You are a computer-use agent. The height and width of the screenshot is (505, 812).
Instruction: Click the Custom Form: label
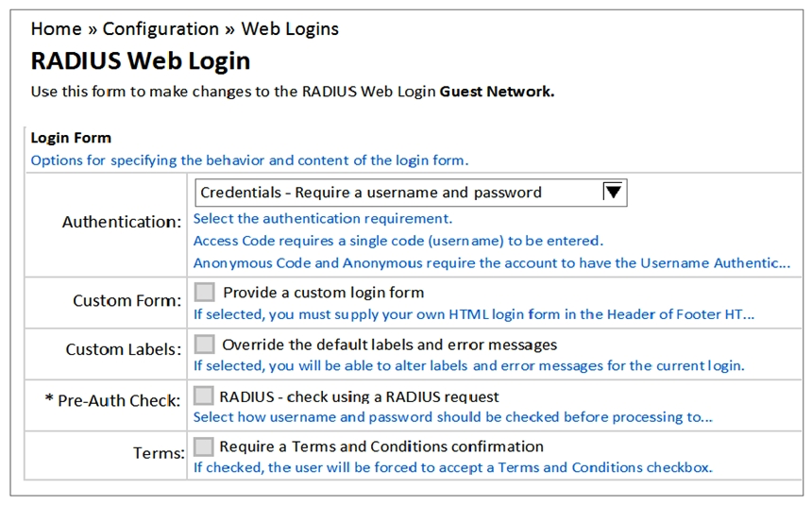127,300
